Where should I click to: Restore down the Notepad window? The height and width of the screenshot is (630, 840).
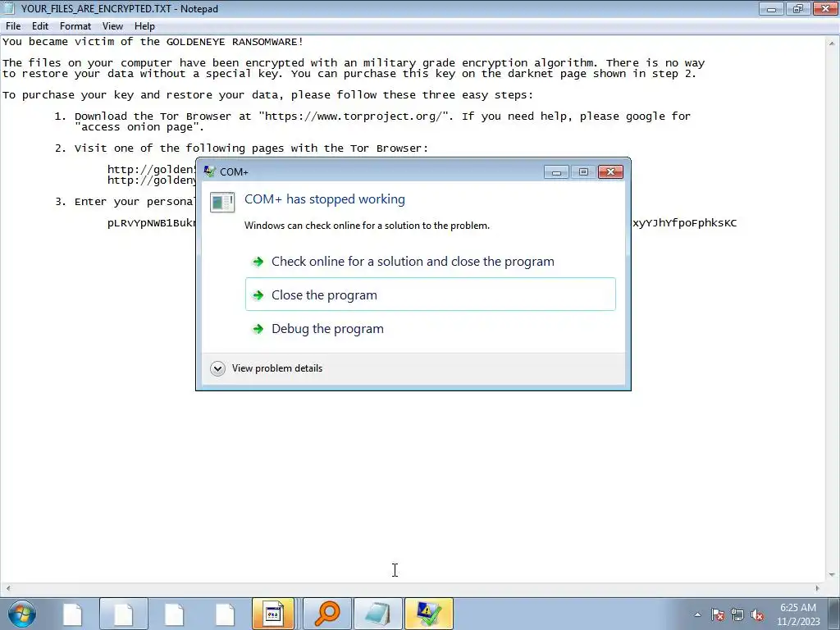pyautogui.click(x=797, y=8)
